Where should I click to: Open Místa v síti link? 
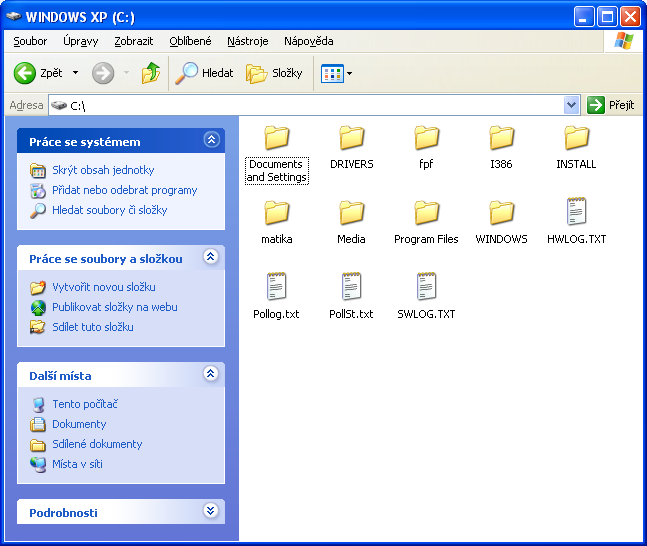[77, 464]
